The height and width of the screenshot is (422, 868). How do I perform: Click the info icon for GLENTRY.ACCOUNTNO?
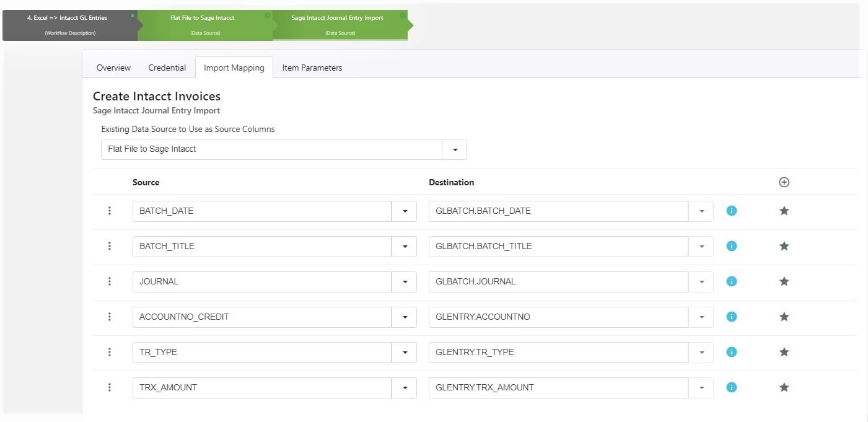[731, 317]
